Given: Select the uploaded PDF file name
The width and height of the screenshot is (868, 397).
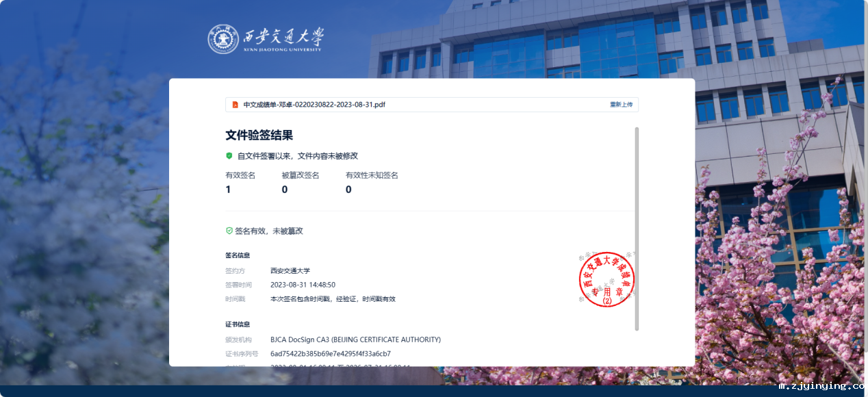Looking at the screenshot, I should point(314,105).
